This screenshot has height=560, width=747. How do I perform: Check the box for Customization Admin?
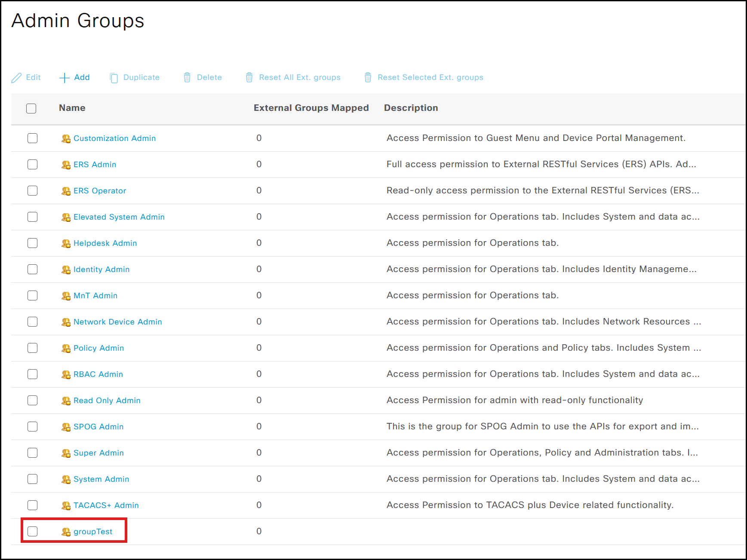pos(33,138)
